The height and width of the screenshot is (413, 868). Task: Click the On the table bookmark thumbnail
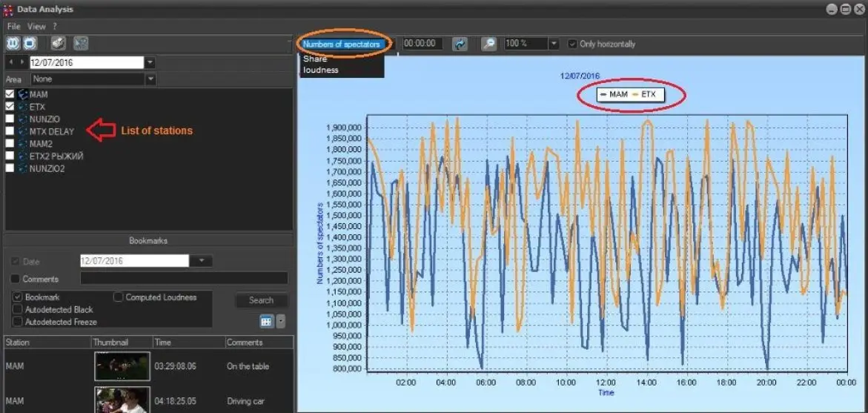click(x=122, y=366)
